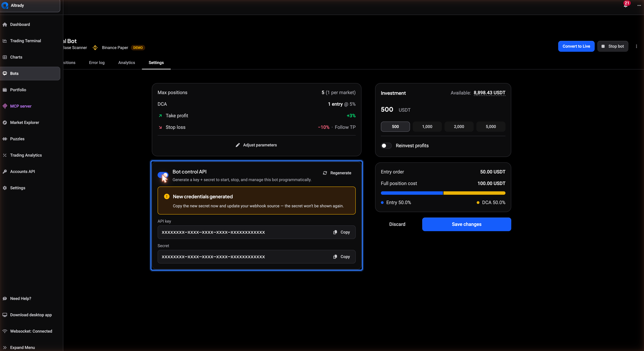
Task: Click the Puzzles piece icon
Action: point(5,139)
